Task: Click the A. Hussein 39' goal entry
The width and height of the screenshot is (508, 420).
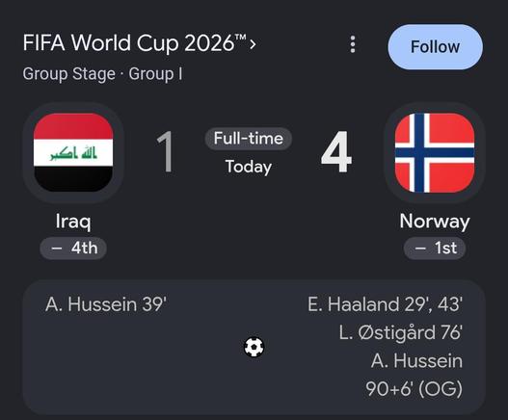Action: 106,304
